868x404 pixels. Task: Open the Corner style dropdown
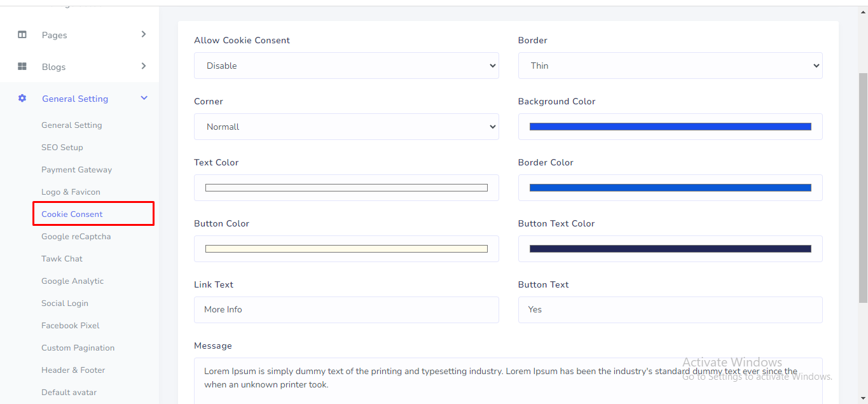click(346, 127)
